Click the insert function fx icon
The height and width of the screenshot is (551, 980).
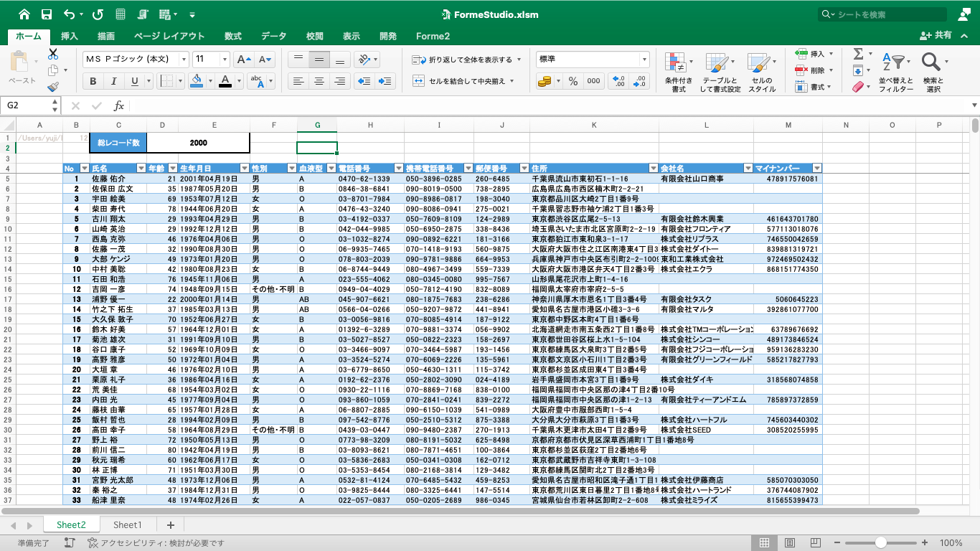pos(119,105)
